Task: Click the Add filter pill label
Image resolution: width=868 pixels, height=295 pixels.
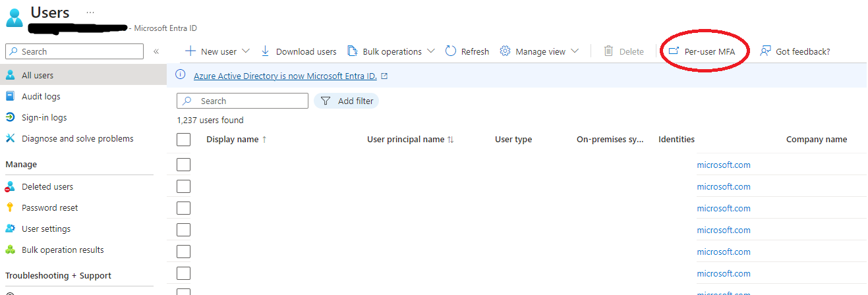Action: (356, 101)
